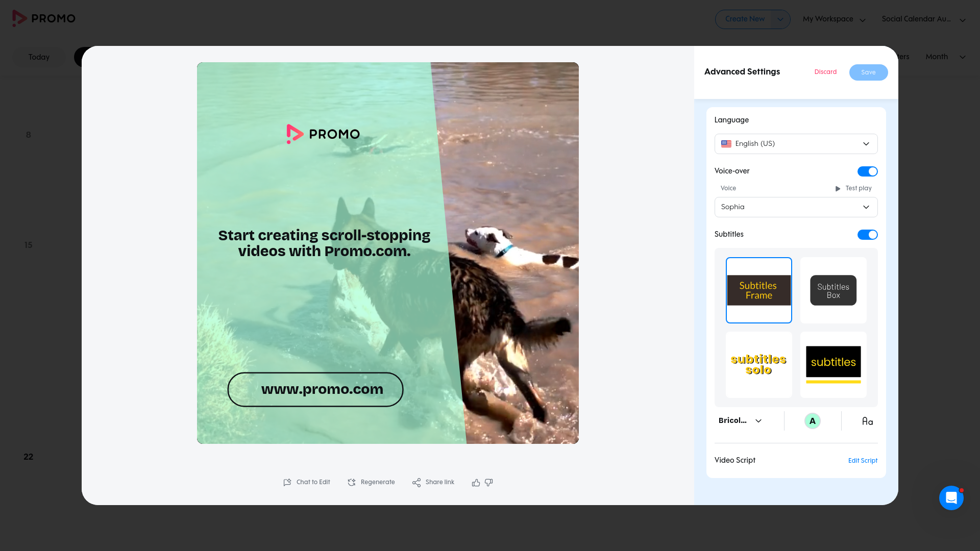The image size is (980, 551).
Task: Select the subtitles solo style
Action: tap(759, 365)
